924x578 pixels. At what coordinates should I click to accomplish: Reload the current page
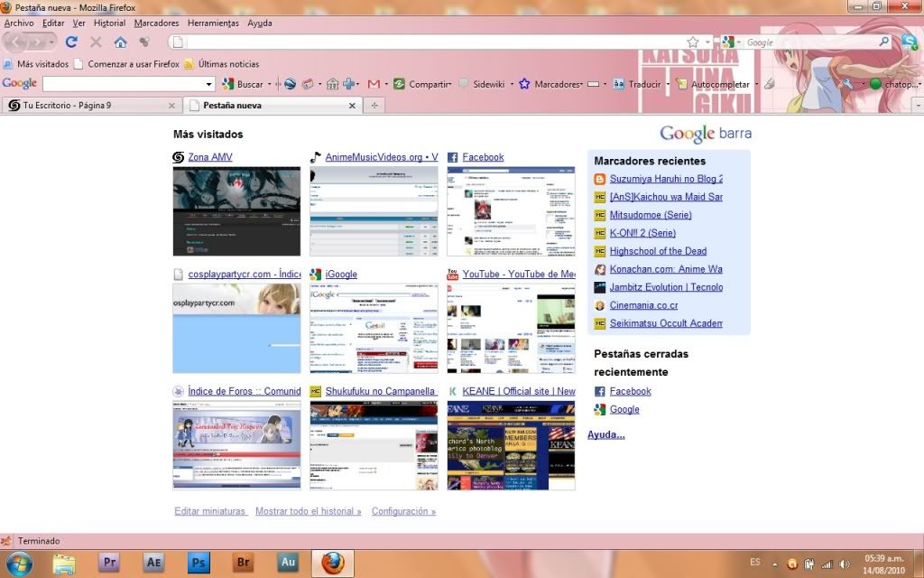[71, 42]
